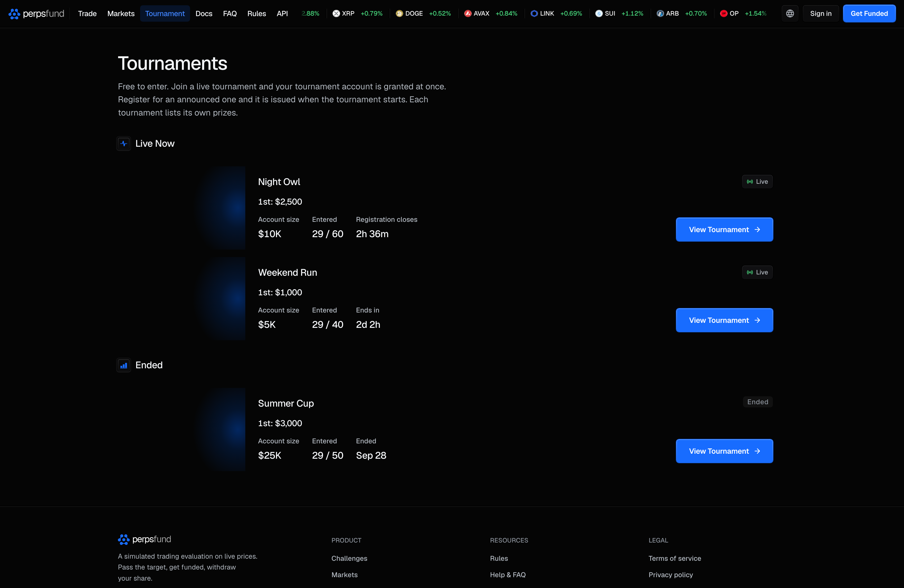Open the Help & FAQ footer link
The width and height of the screenshot is (904, 588).
coord(508,575)
